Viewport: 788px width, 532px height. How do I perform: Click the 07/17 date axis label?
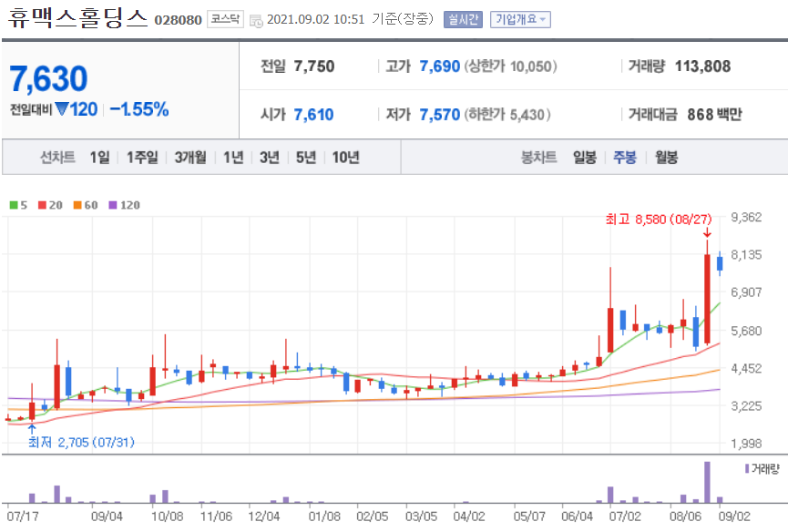click(23, 516)
